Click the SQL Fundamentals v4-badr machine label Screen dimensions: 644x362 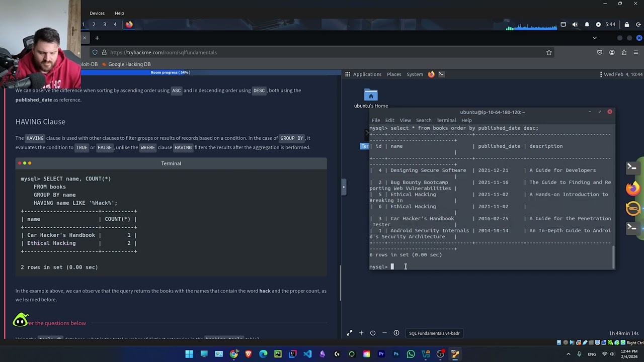434,333
